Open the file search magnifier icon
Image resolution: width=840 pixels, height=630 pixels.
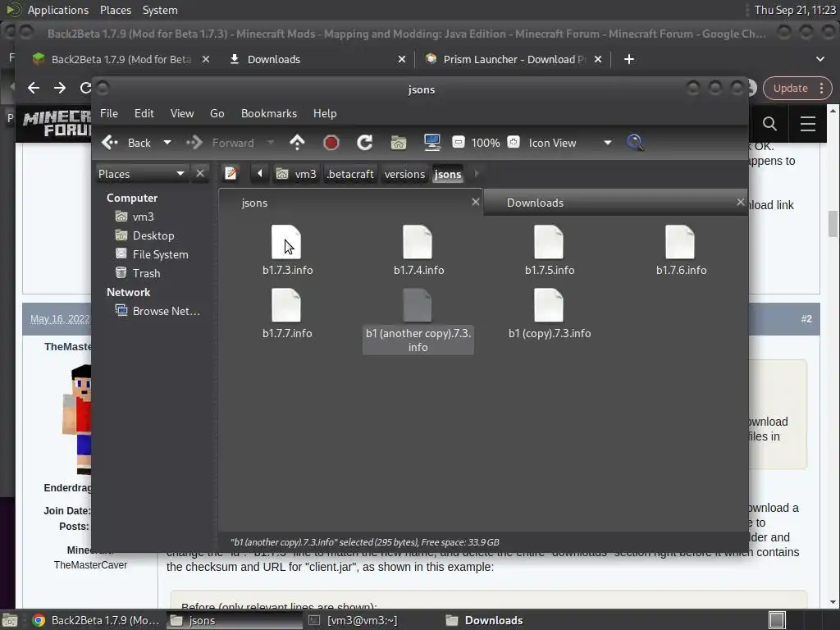(x=635, y=143)
